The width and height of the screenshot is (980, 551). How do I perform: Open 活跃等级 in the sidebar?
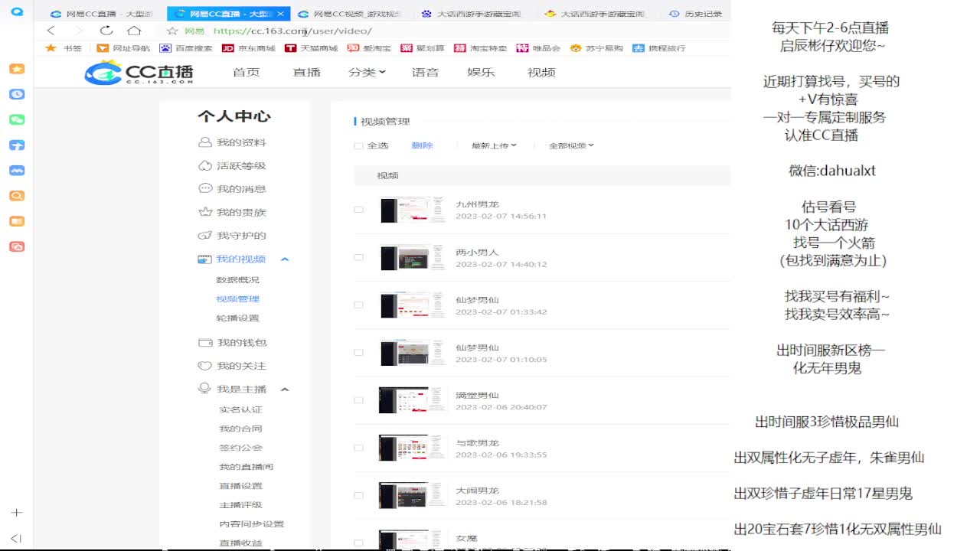click(232, 165)
